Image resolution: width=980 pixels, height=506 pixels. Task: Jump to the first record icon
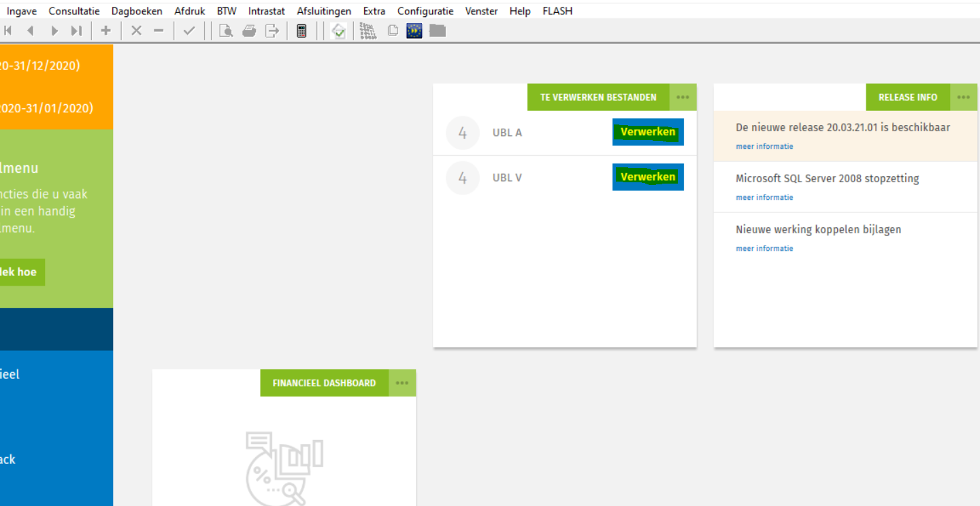[8, 31]
